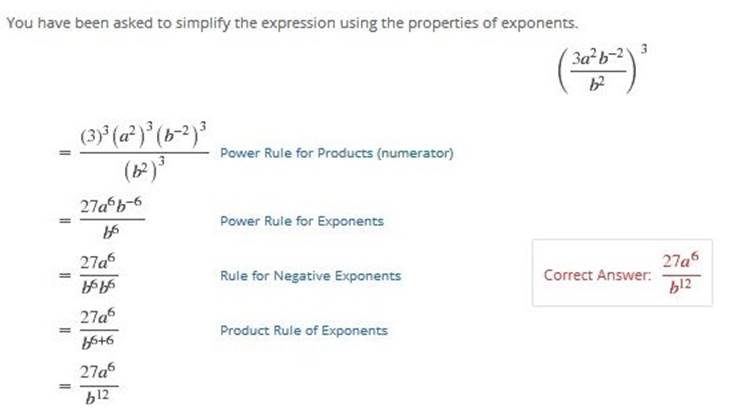Click the Rule for Negative Exponents label
Image resolution: width=737 pixels, height=419 pixels.
(x=310, y=276)
